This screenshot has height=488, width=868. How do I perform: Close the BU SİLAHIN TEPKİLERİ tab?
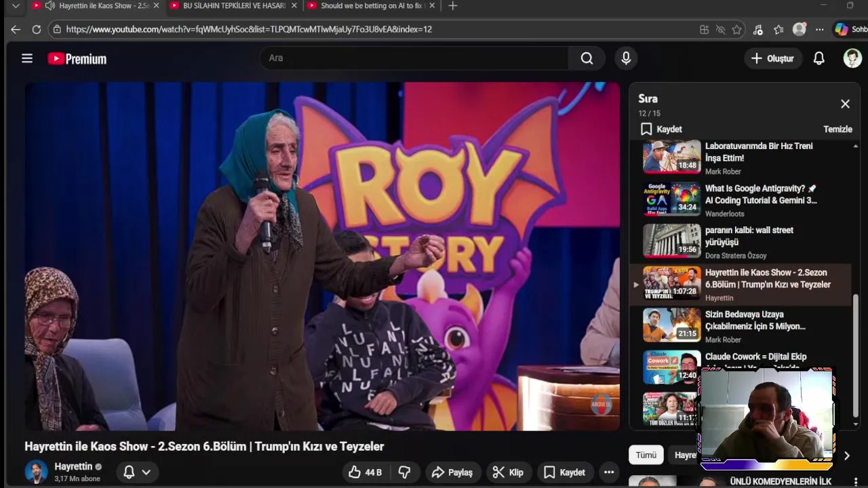tap(294, 5)
